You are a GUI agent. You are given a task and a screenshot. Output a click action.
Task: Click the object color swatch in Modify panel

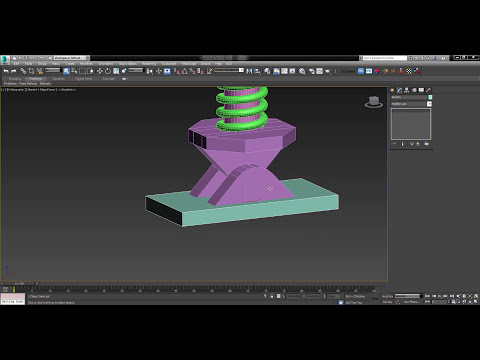[430, 97]
